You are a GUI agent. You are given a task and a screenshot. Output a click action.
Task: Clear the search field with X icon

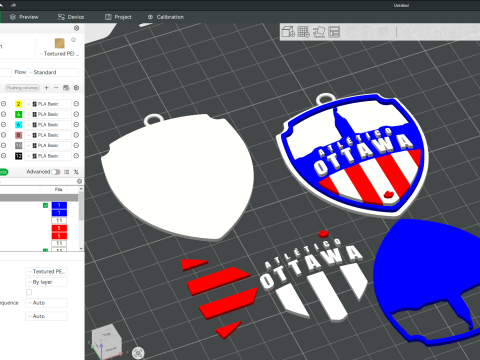pyautogui.click(x=79, y=181)
